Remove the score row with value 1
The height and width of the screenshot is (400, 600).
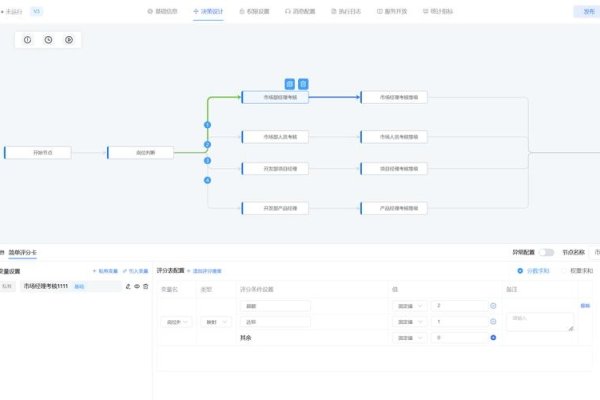click(493, 322)
